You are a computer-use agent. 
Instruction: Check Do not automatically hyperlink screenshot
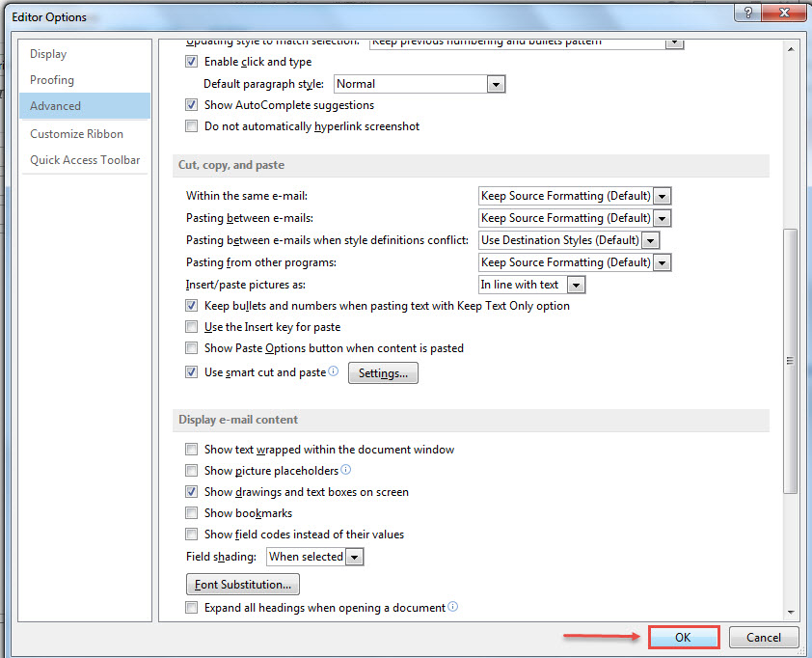coord(192,125)
